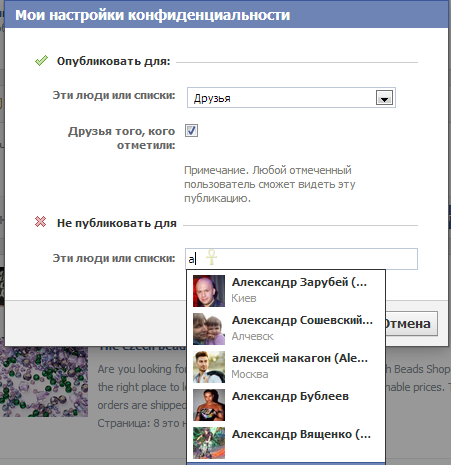
Task: Select Александр Бублеев suggestion entry
Action: click(286, 405)
